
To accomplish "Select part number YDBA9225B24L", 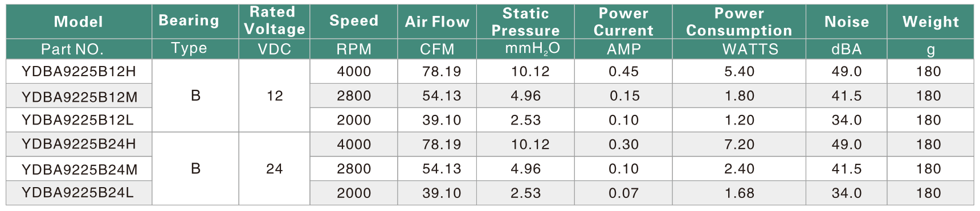I will (x=77, y=193).
